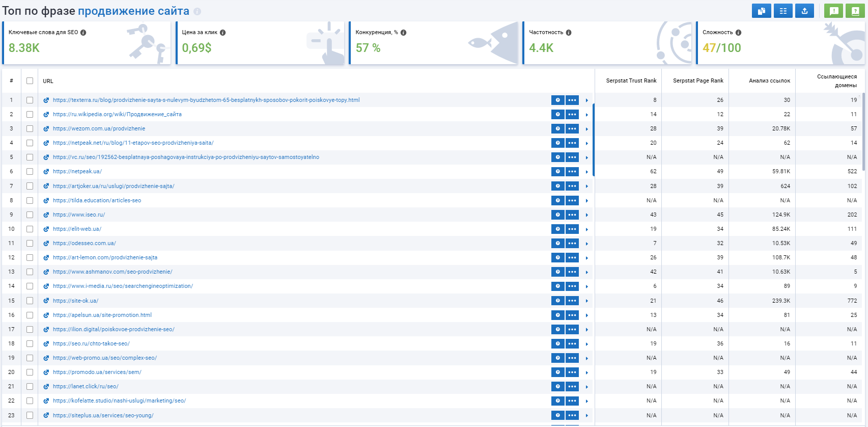Open the elit-web.ua URL link
868x427 pixels.
pyautogui.click(x=77, y=229)
